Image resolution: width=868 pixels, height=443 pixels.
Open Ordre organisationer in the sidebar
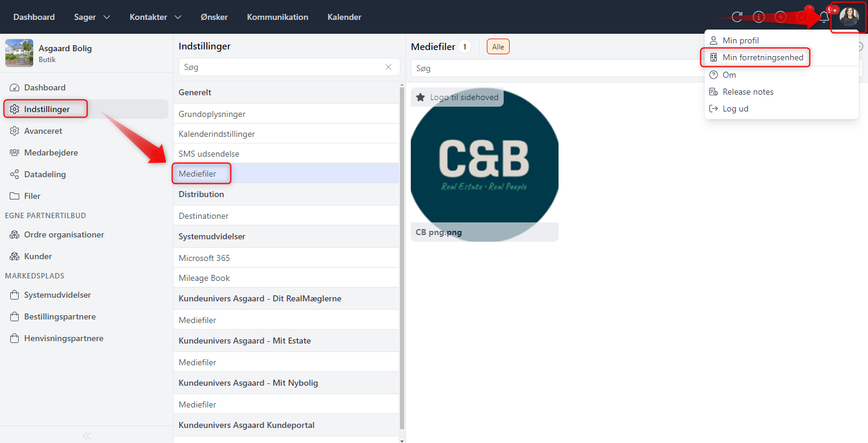click(86, 234)
